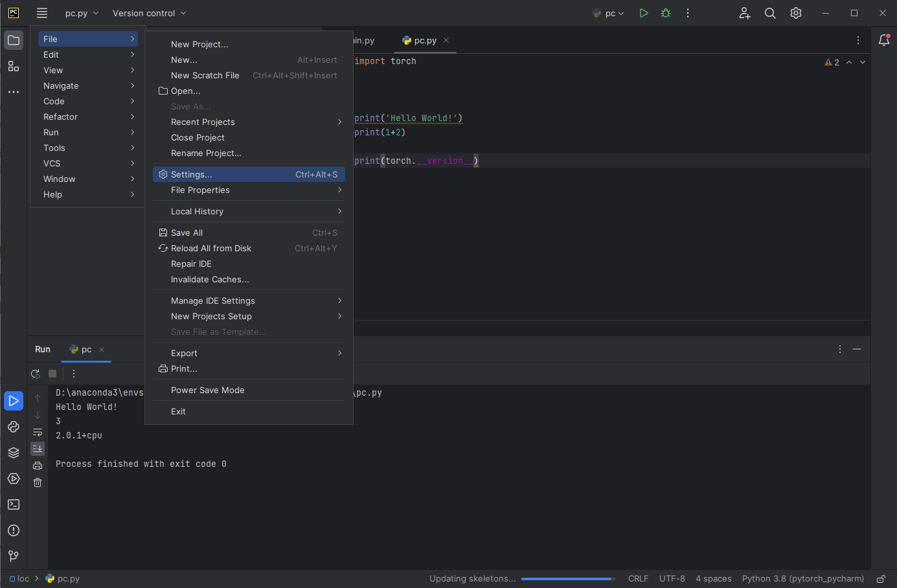The width and height of the screenshot is (897, 588).
Task: Click Exit in File menu
Action: tap(249, 411)
